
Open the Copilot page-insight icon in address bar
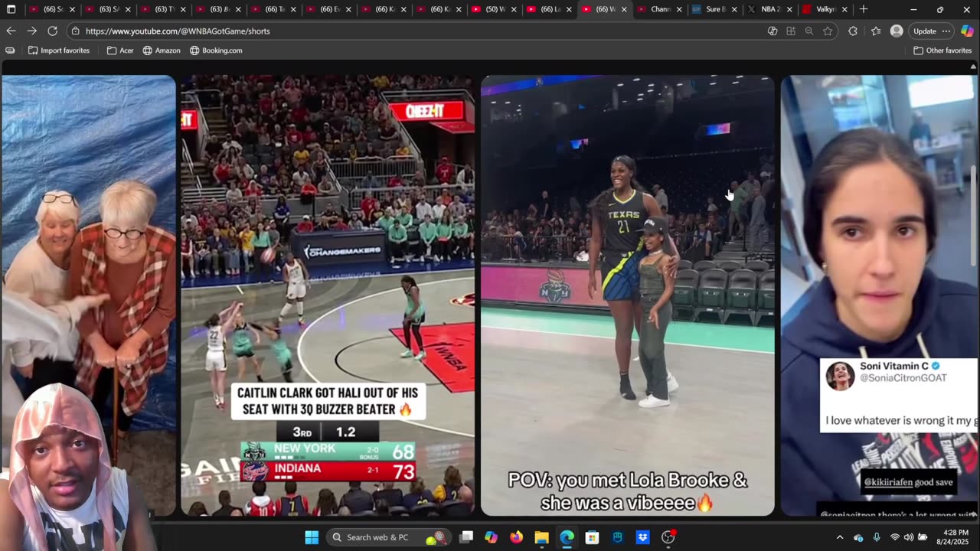pos(773,31)
